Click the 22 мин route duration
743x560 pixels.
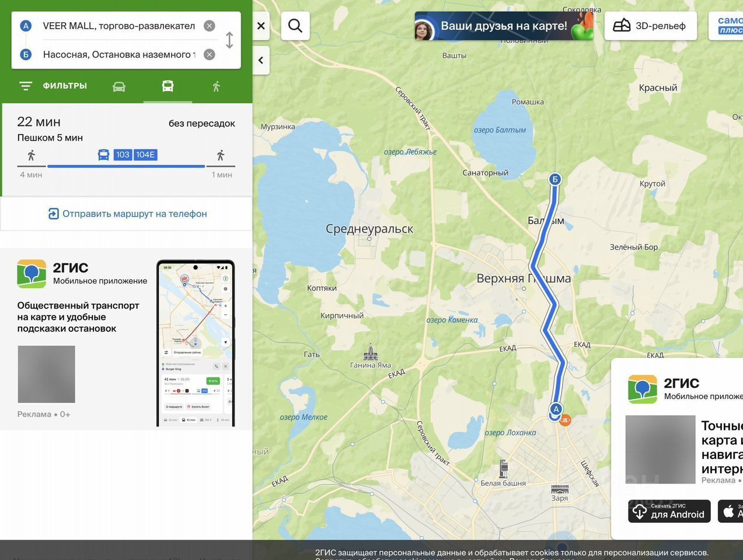(39, 121)
